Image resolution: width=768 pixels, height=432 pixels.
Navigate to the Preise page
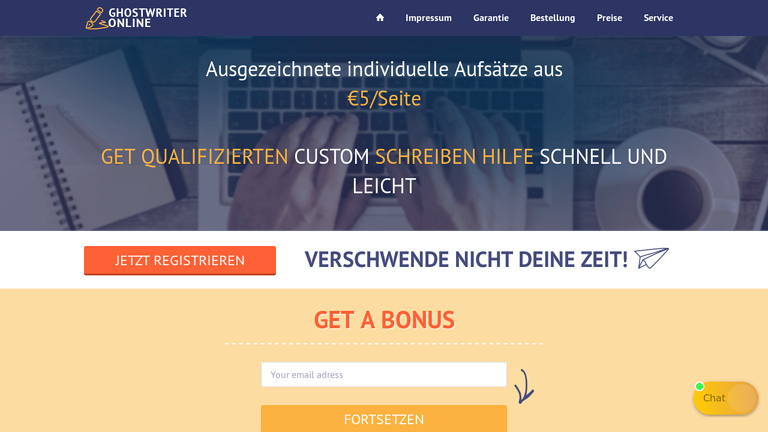609,18
